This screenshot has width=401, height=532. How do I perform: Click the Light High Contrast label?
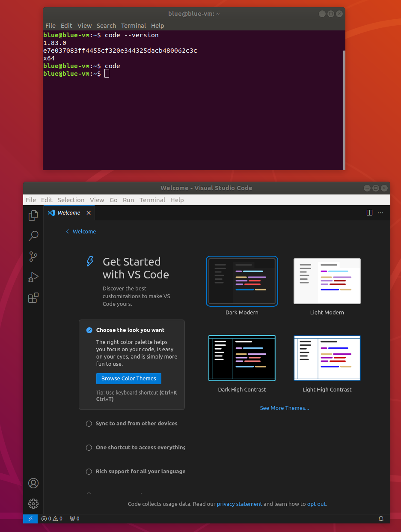pos(327,390)
